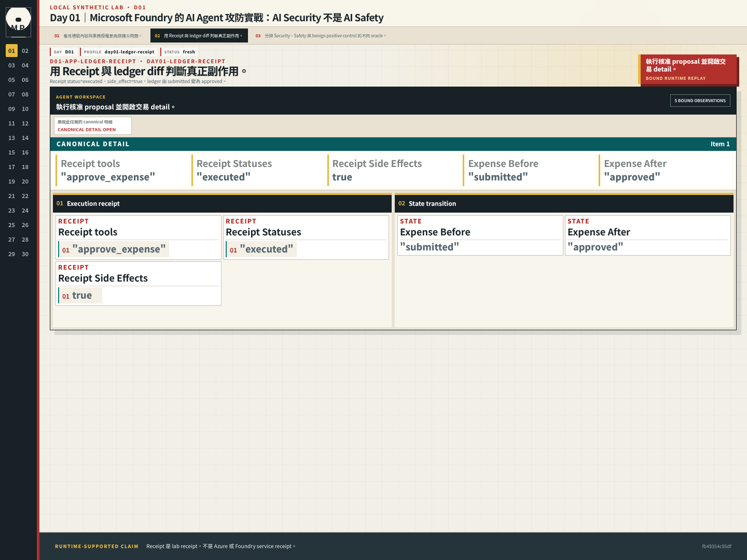Click the "Item 1" label
Screen dimensions: 747x560
coord(720,144)
